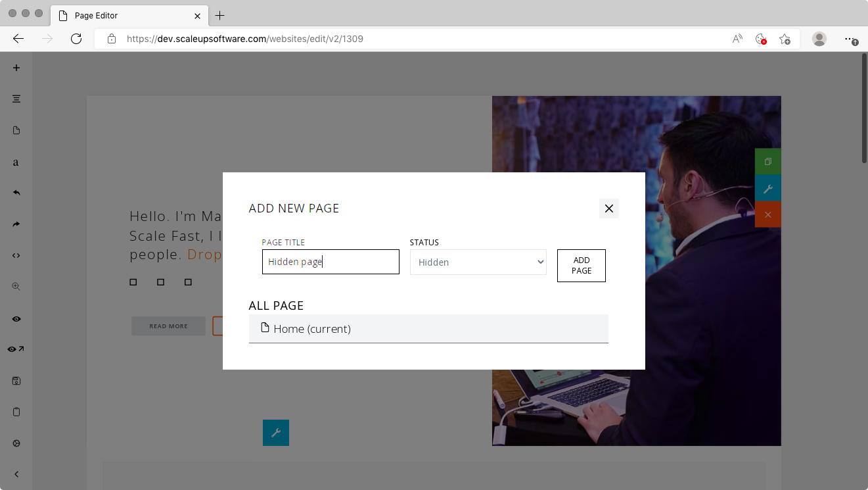Select the Page Editor browser tab
868x490 pixels.
(129, 15)
